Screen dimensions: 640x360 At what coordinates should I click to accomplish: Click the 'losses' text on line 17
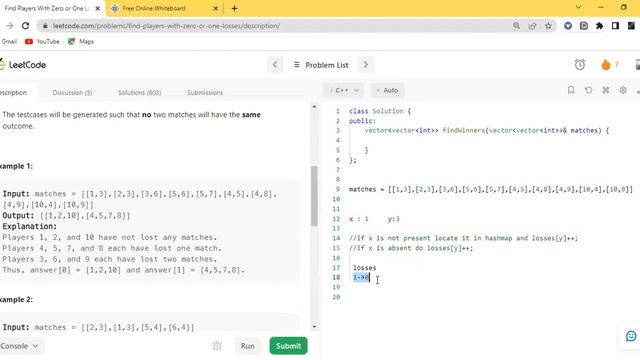pos(364,268)
